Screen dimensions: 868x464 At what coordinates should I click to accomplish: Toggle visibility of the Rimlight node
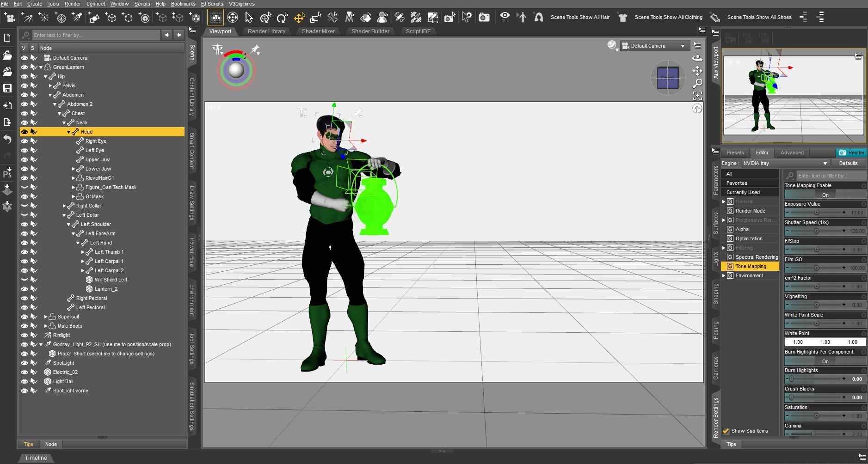pyautogui.click(x=25, y=335)
